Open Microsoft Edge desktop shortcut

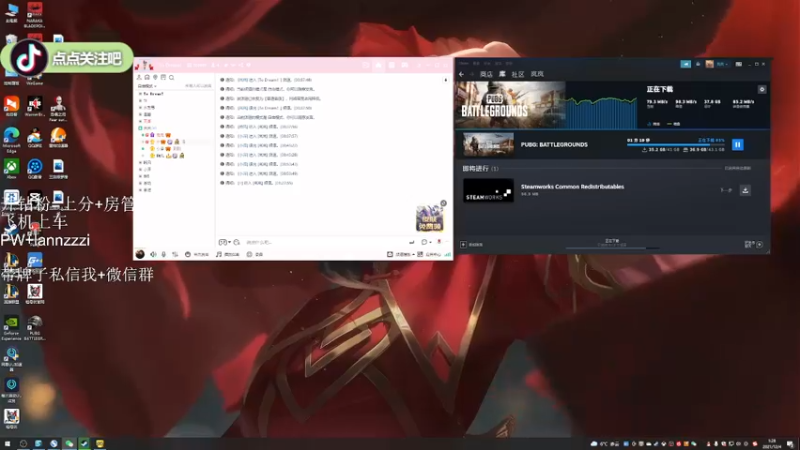11,140
